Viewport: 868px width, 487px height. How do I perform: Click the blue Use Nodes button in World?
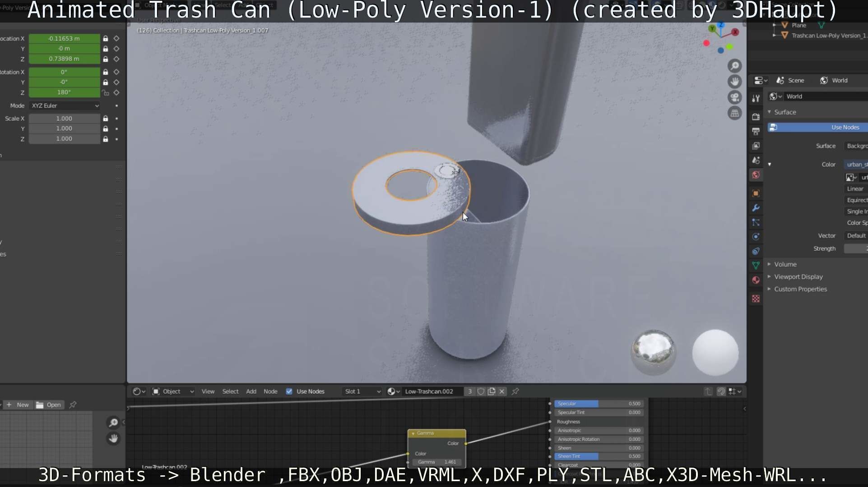[817, 128]
